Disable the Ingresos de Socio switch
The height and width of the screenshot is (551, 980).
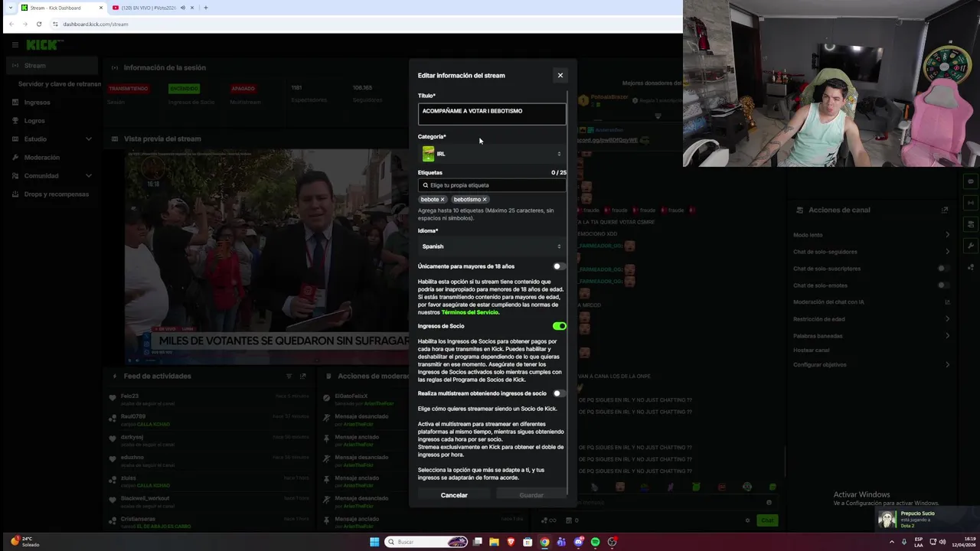click(x=559, y=326)
